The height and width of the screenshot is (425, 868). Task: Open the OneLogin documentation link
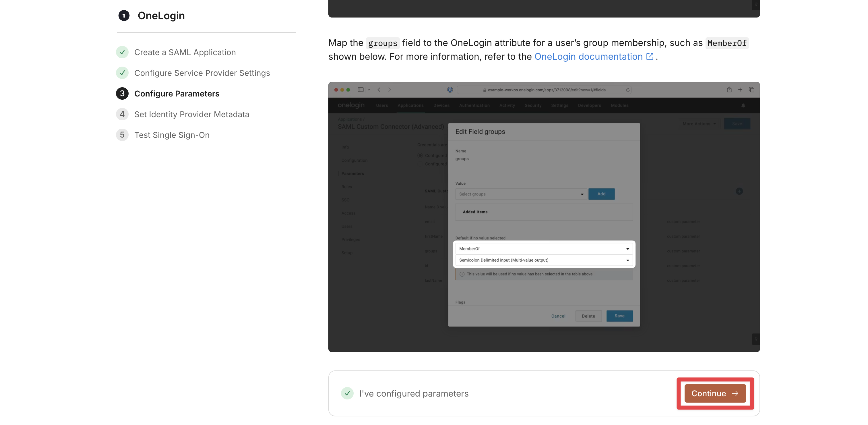coord(588,57)
